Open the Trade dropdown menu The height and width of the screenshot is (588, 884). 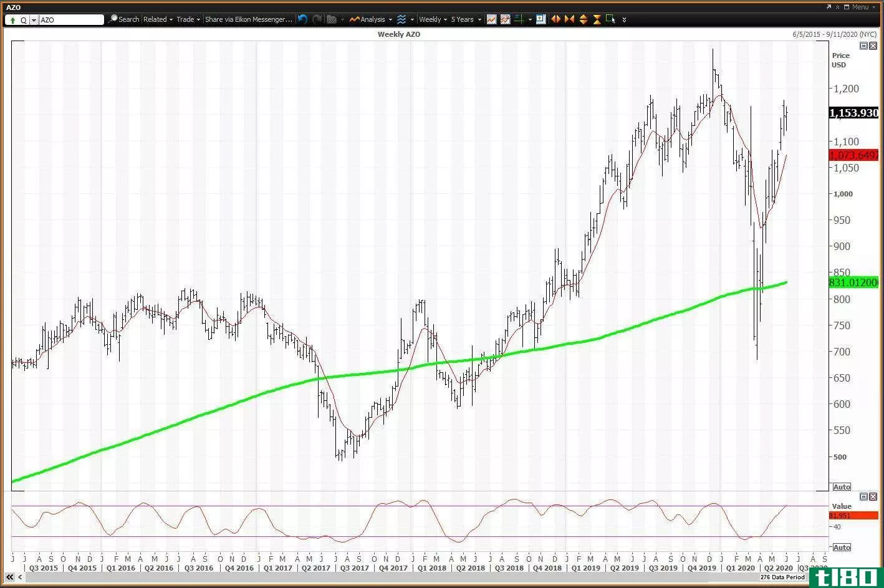188,19
